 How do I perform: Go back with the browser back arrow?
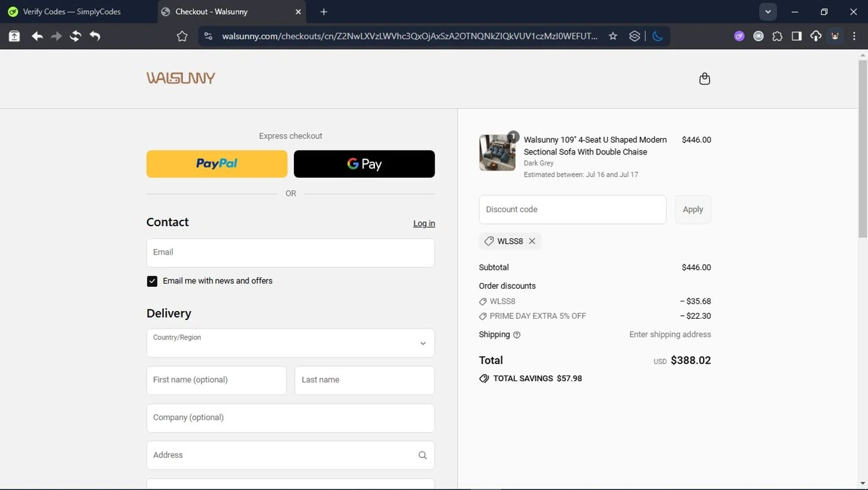(37, 36)
